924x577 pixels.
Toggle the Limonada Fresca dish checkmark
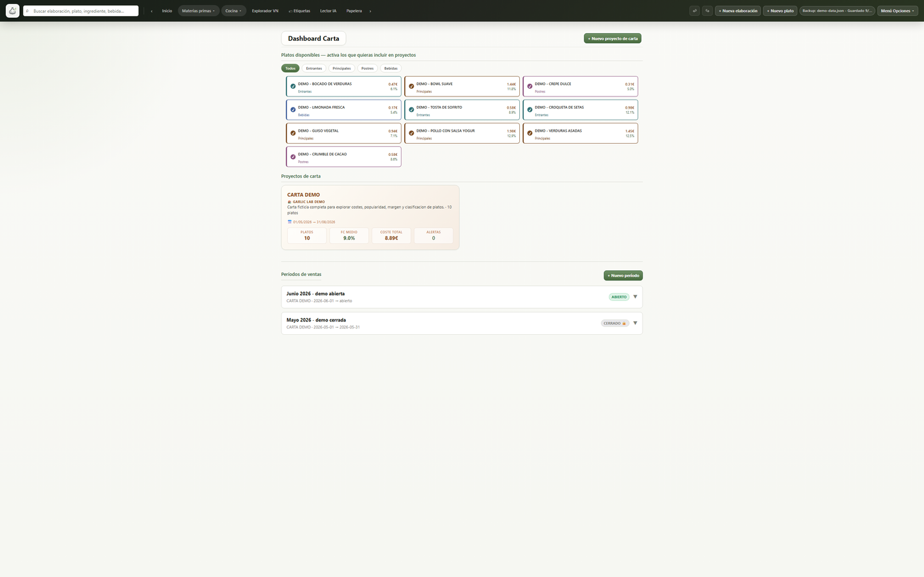[x=293, y=110]
